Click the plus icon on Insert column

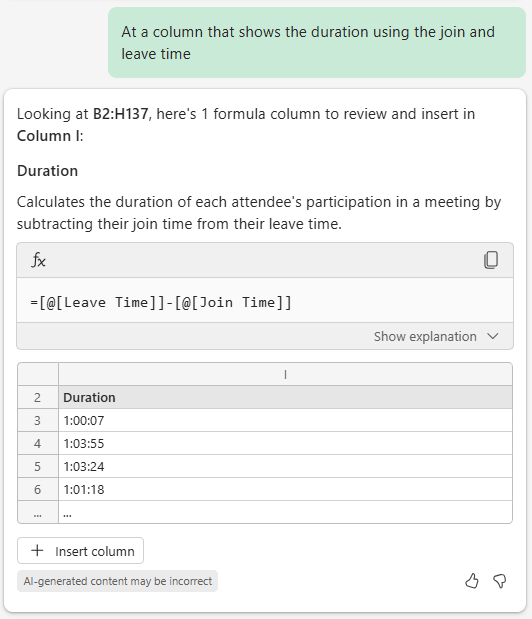37,550
